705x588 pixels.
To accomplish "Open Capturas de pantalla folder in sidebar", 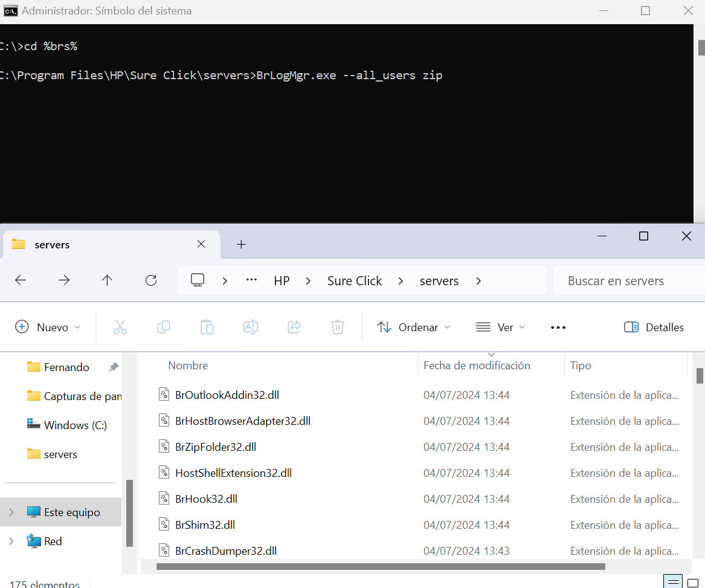I will pos(74,396).
